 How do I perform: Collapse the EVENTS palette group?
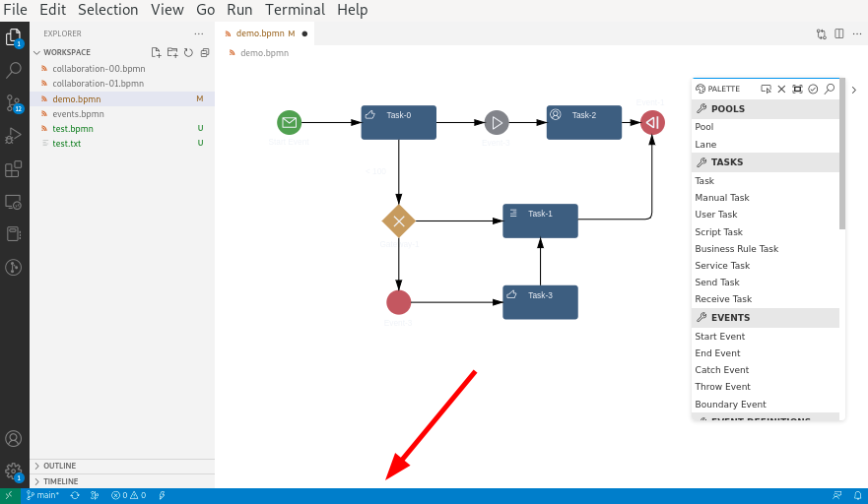(766, 318)
